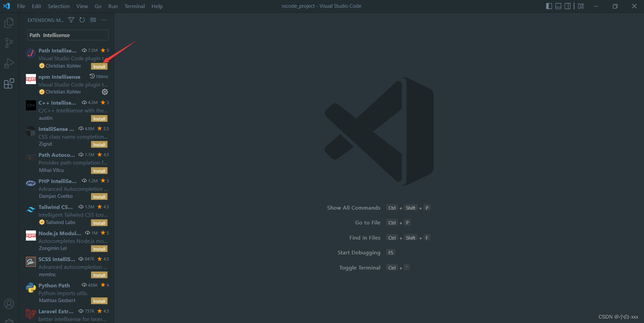Clear the extension search results
Screen dimensions: 644x323
tap(93, 20)
